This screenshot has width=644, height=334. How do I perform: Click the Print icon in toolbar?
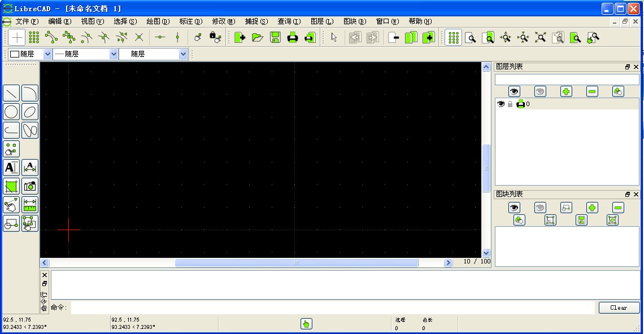pyautogui.click(x=293, y=38)
